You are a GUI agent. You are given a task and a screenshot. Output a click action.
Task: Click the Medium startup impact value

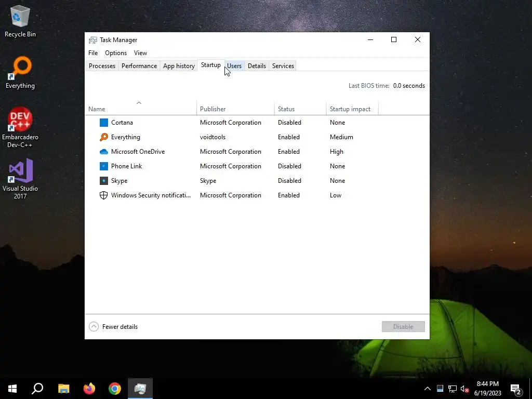coord(341,137)
